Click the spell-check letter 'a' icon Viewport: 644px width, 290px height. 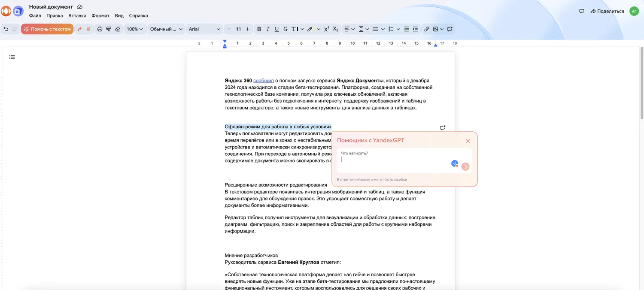[88, 29]
